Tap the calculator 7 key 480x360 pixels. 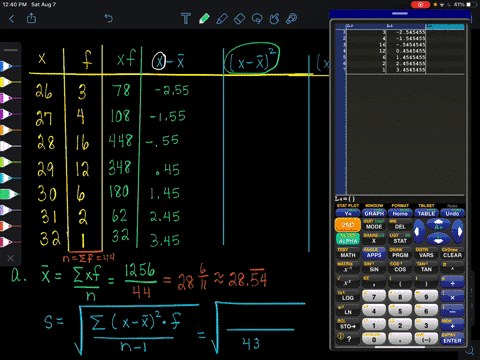[x=374, y=296]
